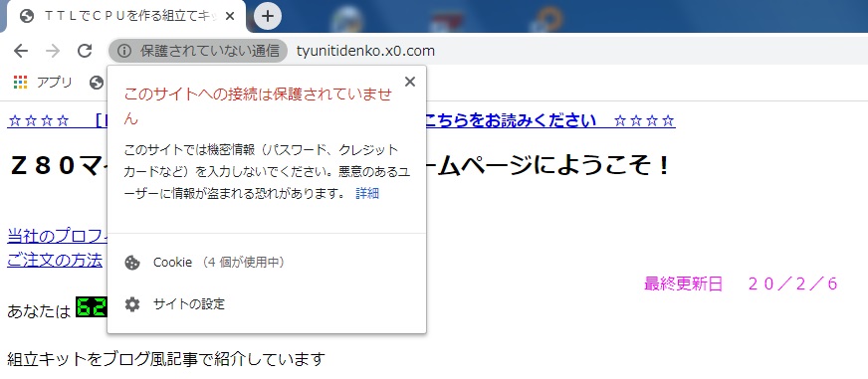
Task: Click the site info circle icon
Action: 124,51
